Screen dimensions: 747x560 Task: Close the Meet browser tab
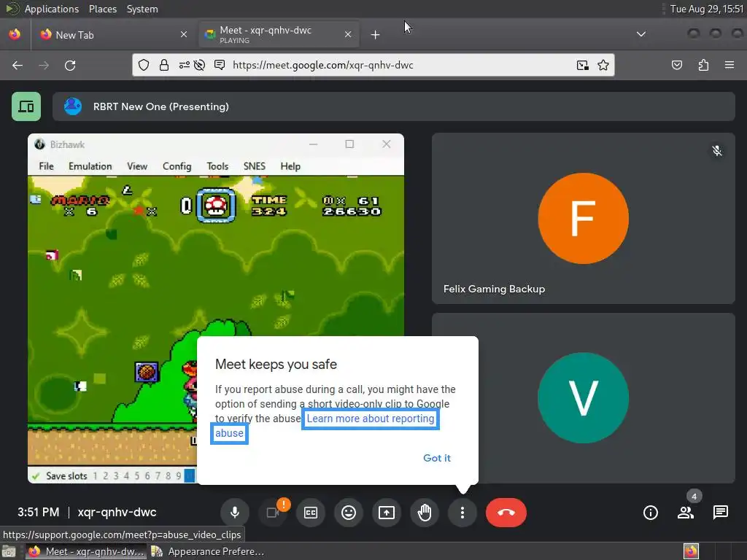[x=348, y=34]
